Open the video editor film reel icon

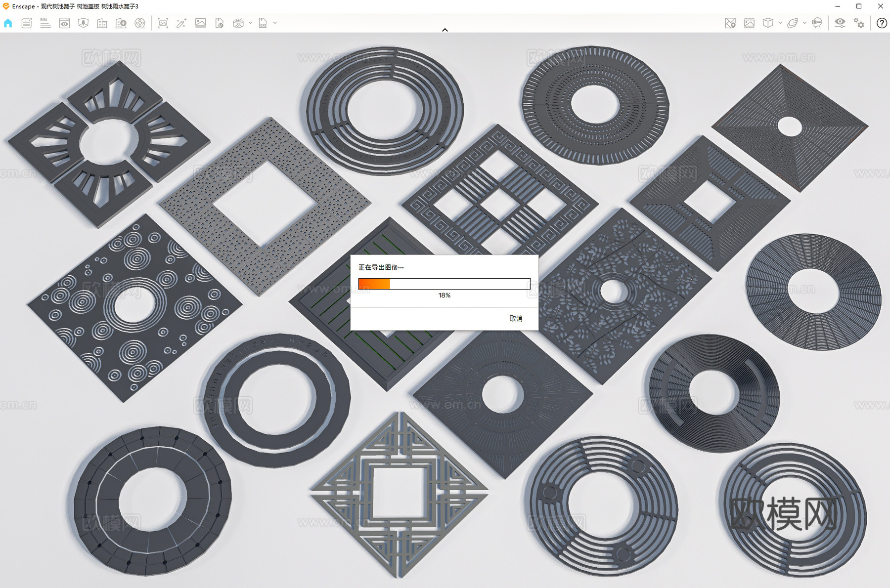pos(140,23)
